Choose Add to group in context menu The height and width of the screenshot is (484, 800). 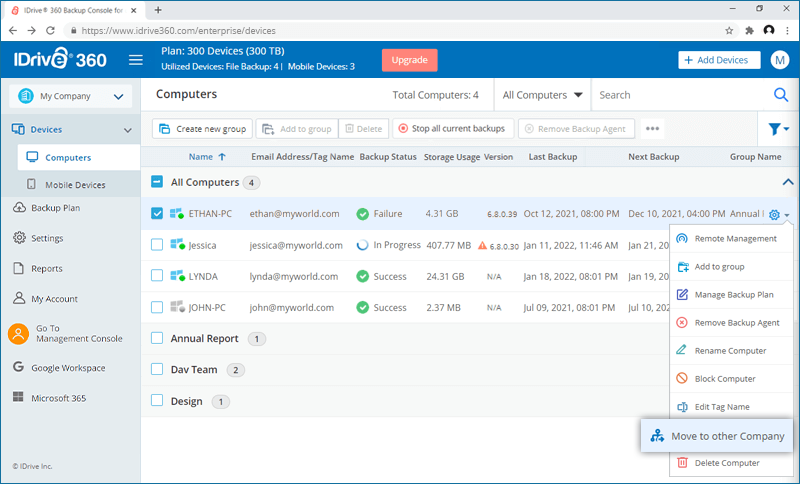731,266
